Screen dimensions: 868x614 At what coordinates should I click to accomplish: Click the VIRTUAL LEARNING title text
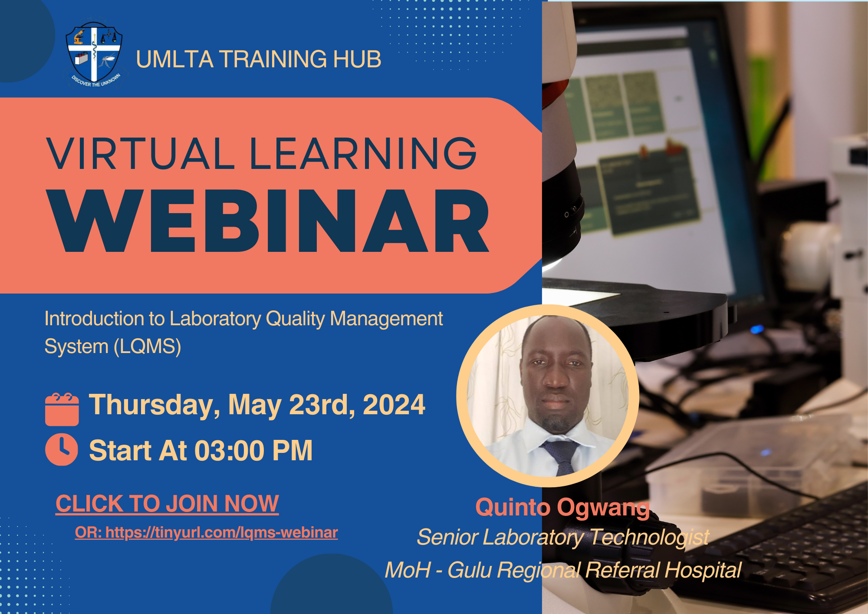point(262,153)
